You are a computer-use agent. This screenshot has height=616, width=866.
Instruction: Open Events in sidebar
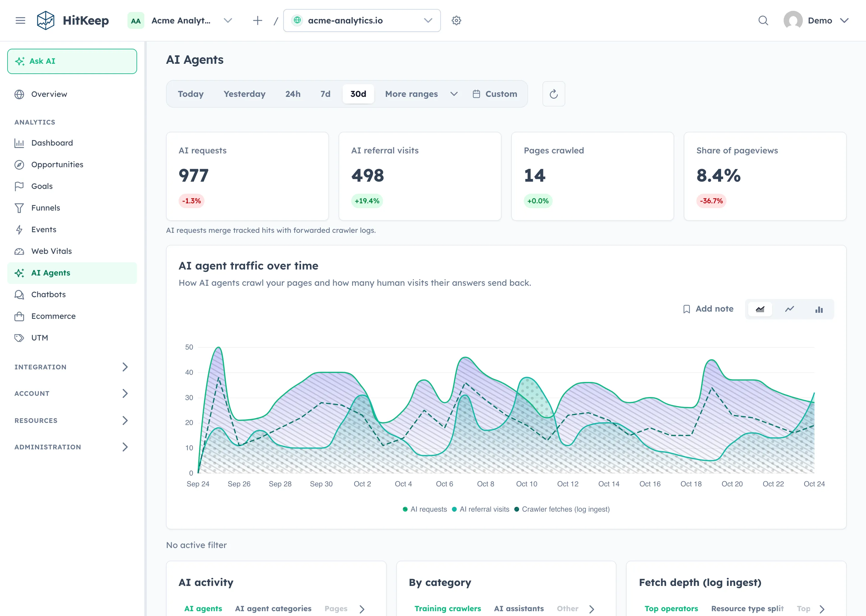pyautogui.click(x=72, y=229)
